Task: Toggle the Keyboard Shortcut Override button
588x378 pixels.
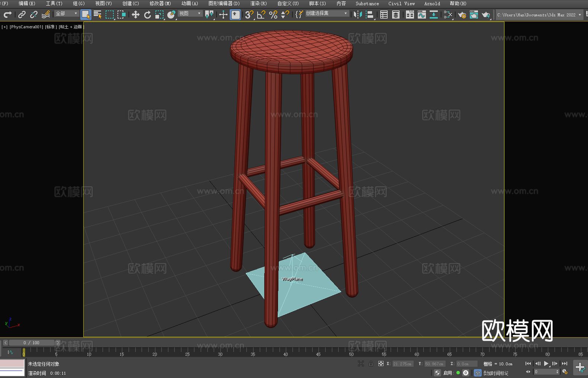Action: click(235, 14)
